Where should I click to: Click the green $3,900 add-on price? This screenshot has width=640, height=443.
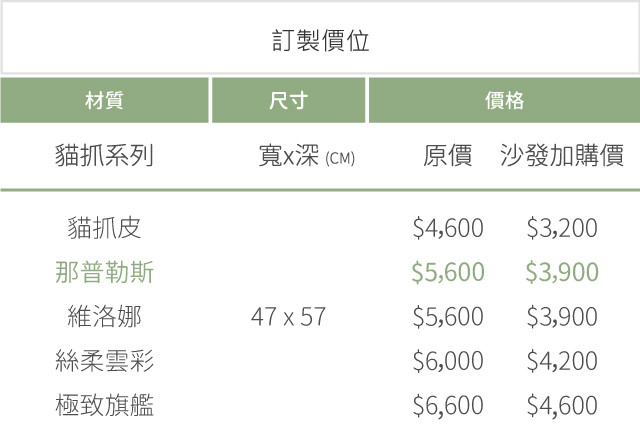(562, 272)
